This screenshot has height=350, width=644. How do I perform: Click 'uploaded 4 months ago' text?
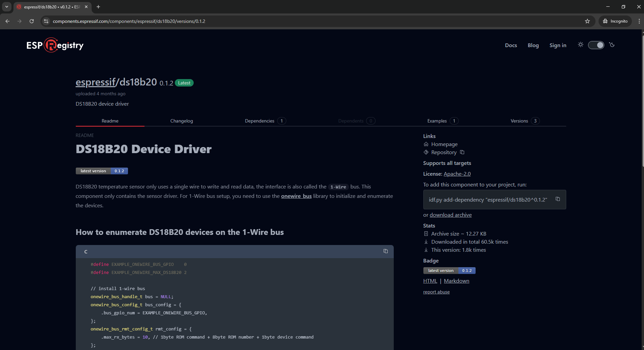point(100,94)
